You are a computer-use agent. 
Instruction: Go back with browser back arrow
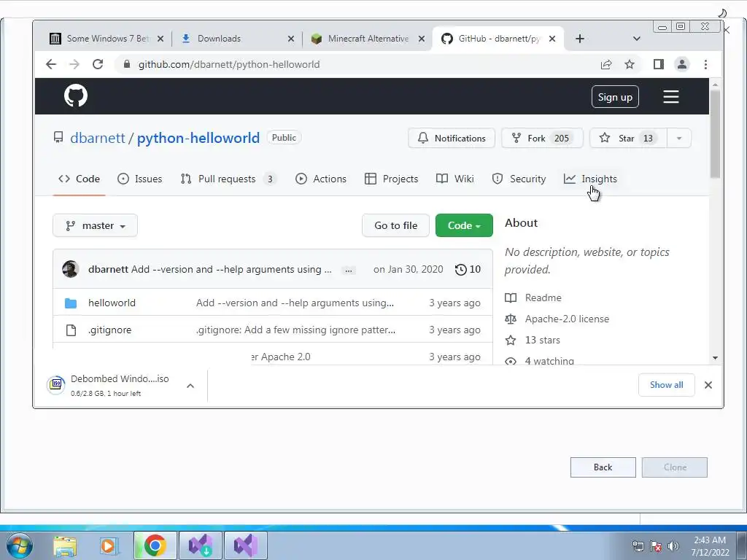pyautogui.click(x=51, y=64)
